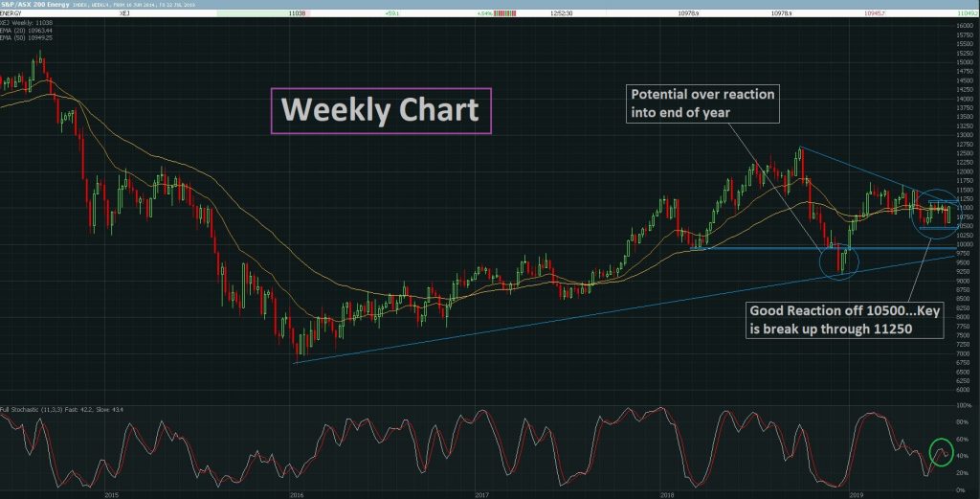Click the 16000 price axis label
980x499 pixels.
(965, 26)
